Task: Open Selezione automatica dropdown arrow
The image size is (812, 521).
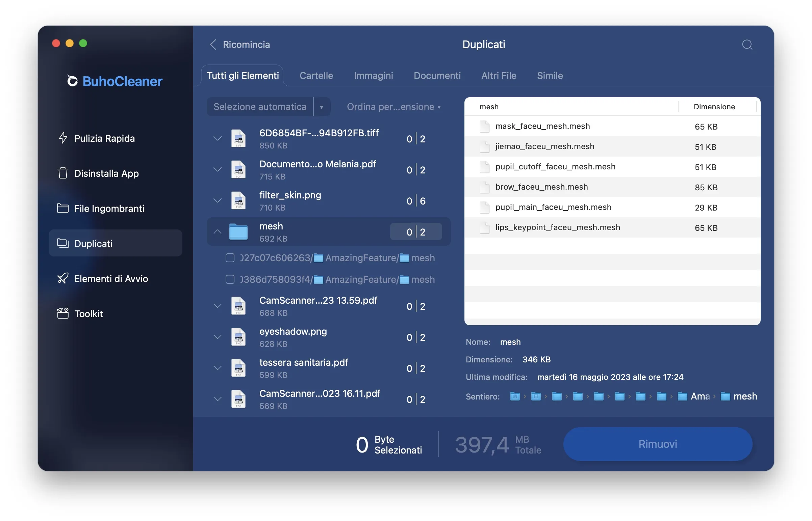Action: pyautogui.click(x=321, y=107)
